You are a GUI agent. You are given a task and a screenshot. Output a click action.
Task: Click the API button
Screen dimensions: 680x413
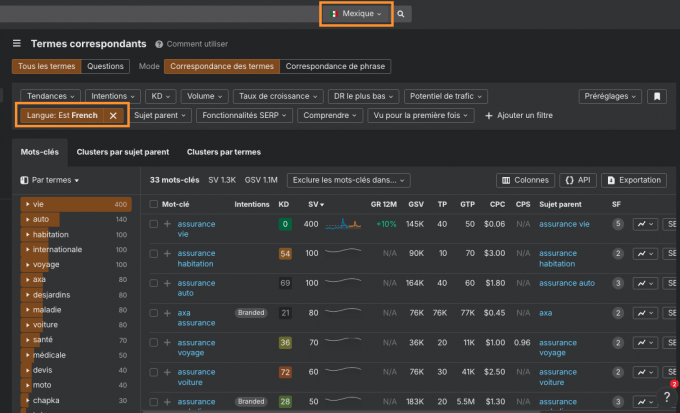[579, 180]
